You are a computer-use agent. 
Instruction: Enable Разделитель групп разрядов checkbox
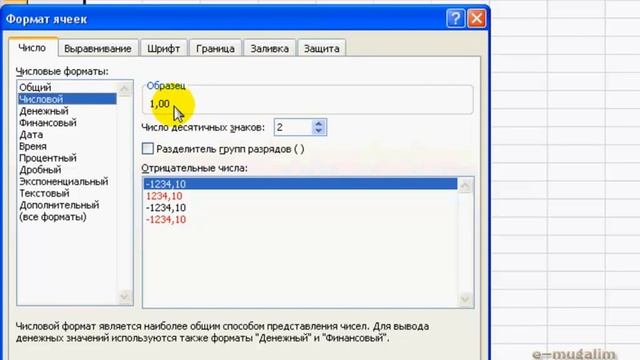pos(148,149)
